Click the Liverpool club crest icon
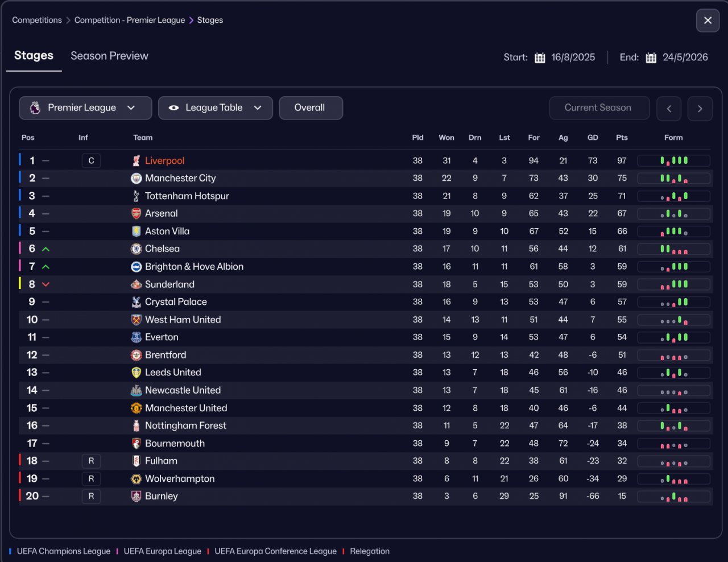 [x=136, y=161]
